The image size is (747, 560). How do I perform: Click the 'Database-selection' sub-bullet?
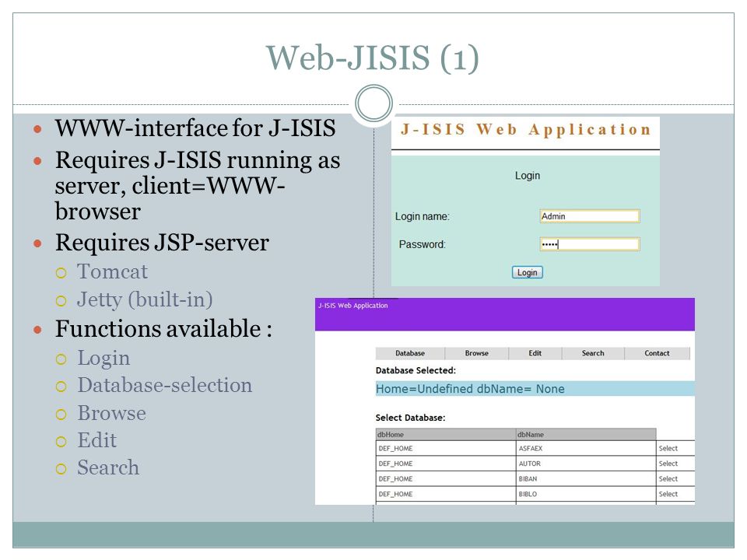pos(165,385)
